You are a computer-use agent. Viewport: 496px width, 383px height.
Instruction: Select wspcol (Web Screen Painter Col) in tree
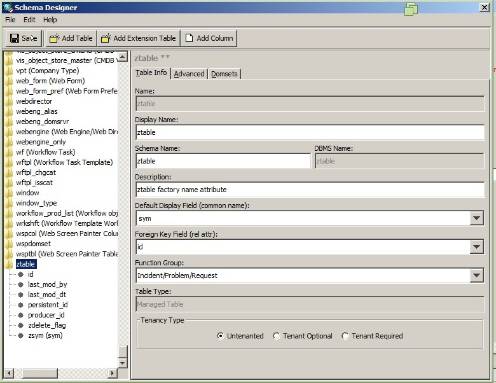click(x=67, y=234)
